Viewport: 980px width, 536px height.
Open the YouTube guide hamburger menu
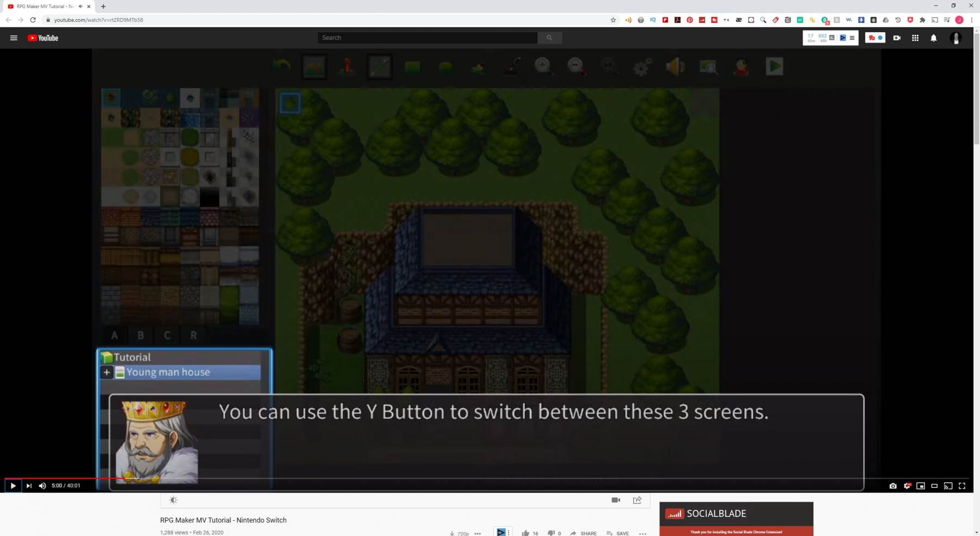pos(14,38)
